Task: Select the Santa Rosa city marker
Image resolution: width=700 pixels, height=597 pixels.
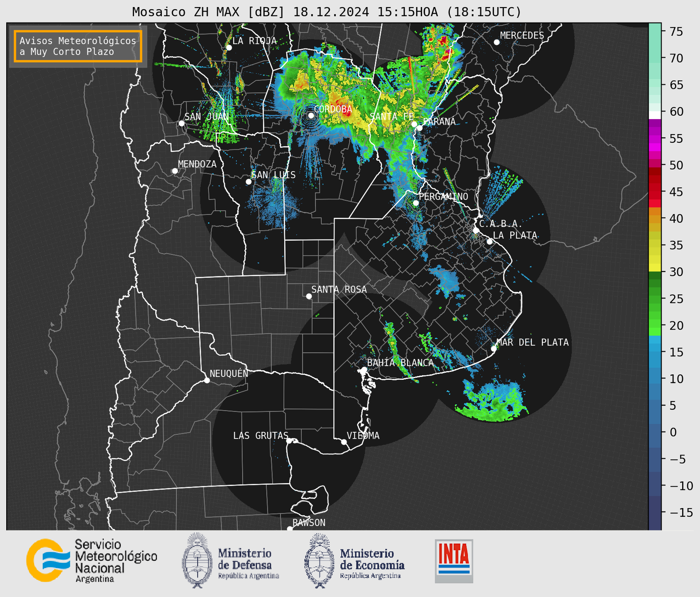Action: tap(309, 296)
